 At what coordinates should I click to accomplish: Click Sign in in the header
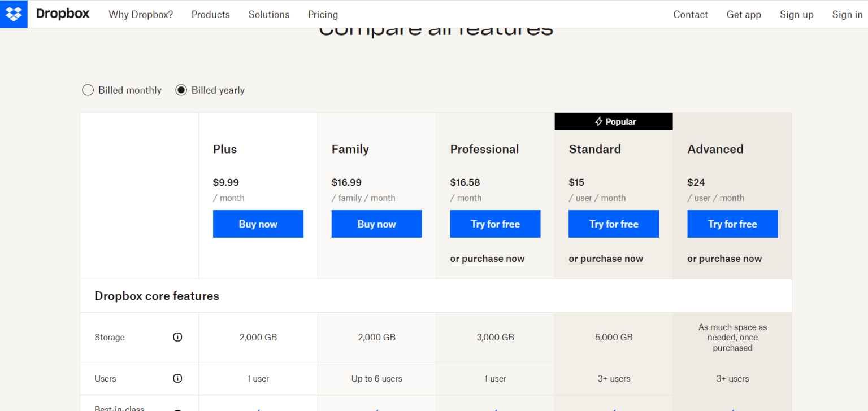point(847,15)
